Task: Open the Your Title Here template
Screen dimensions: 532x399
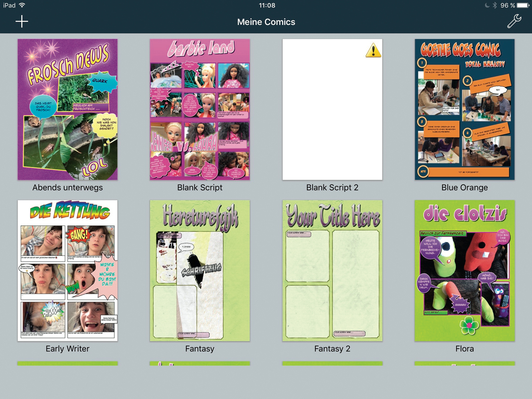Action: tap(332, 271)
